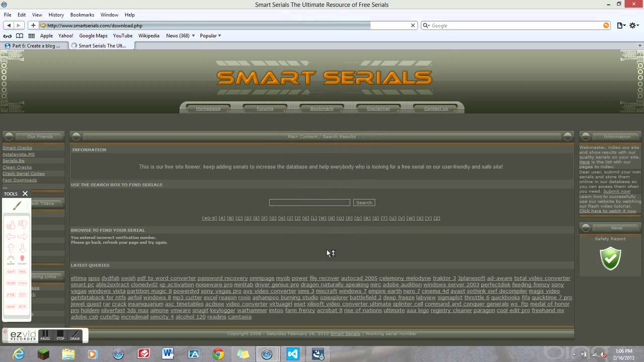Close the ezvid TOOLS panel
The width and height of the screenshot is (644, 362).
[x=25, y=194]
